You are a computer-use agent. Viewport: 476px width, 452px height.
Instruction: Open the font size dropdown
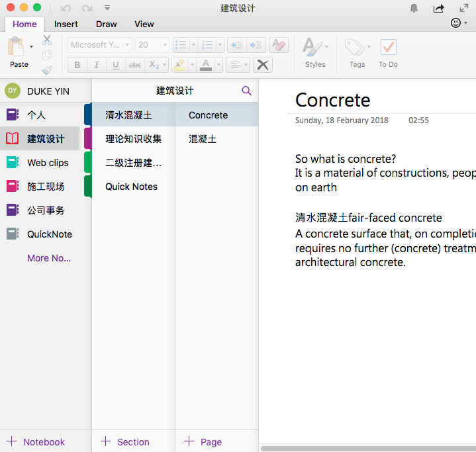tap(152, 45)
